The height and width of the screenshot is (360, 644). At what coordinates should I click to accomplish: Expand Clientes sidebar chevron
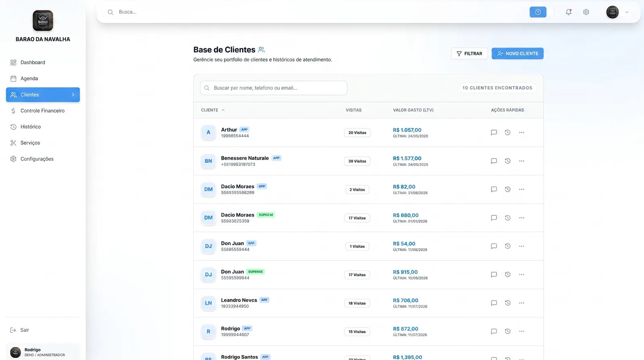click(73, 95)
